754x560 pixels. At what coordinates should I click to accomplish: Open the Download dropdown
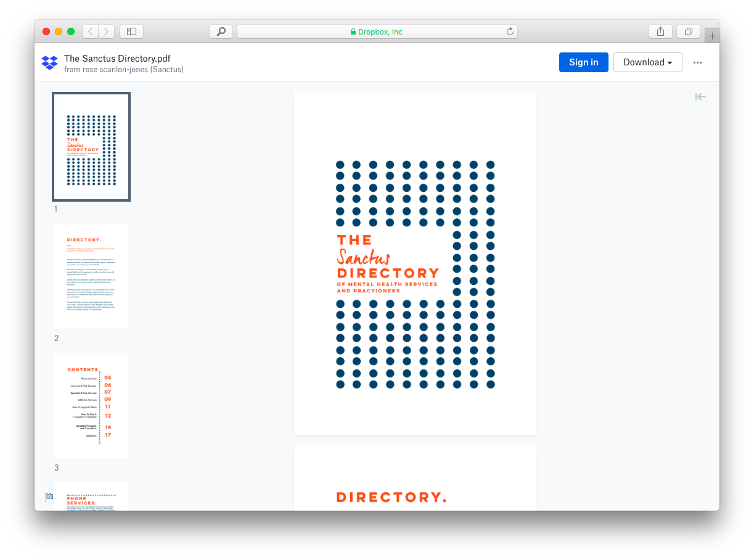648,62
